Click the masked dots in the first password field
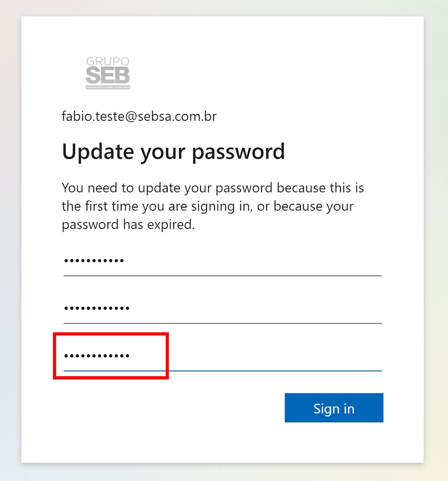Screen dimensions: 448x481 coord(94,261)
